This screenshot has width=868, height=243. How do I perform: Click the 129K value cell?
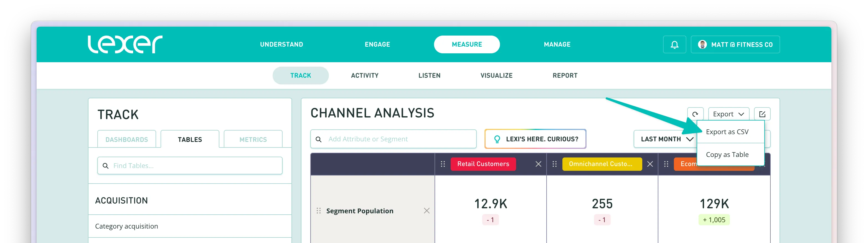click(x=714, y=204)
